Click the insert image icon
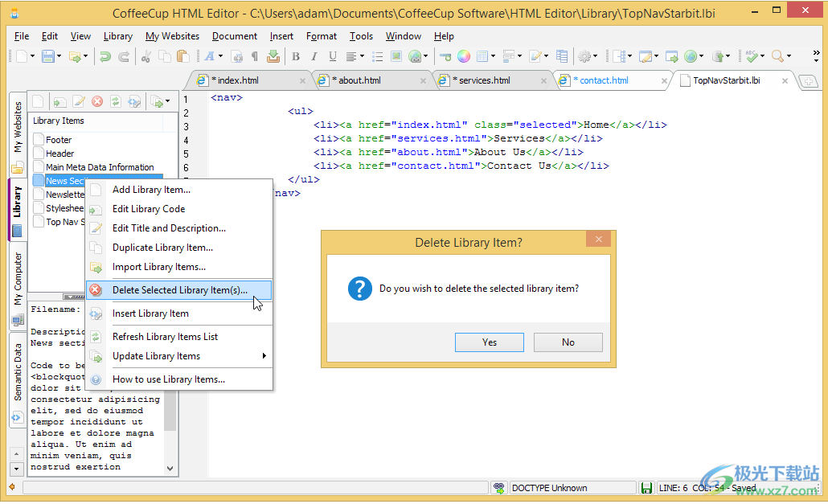This screenshot has height=504, width=828. (396, 56)
